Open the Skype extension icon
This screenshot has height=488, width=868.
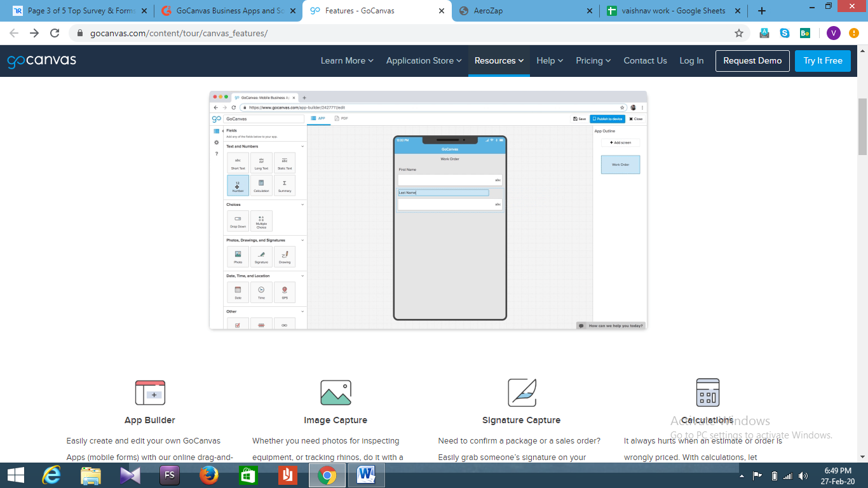pos(785,33)
